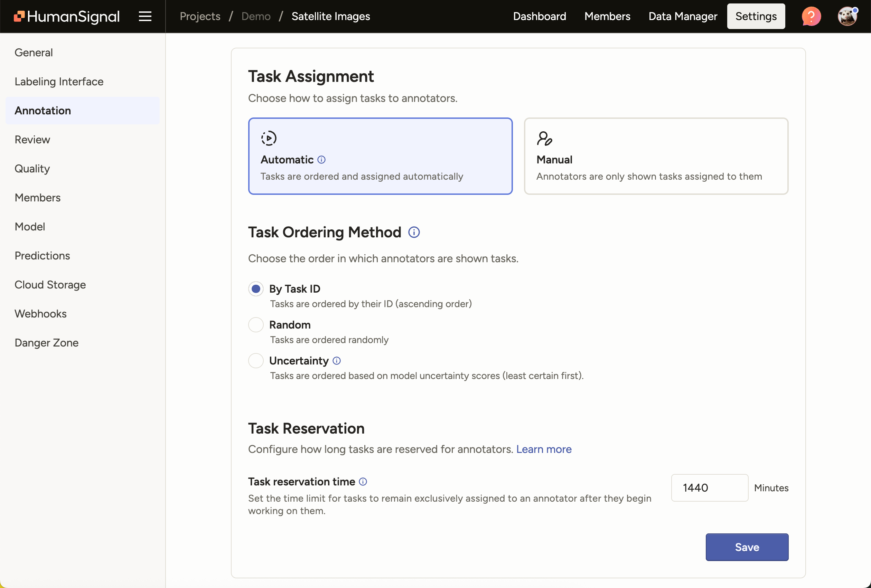Click the user avatar
This screenshot has height=588, width=871.
tap(848, 16)
